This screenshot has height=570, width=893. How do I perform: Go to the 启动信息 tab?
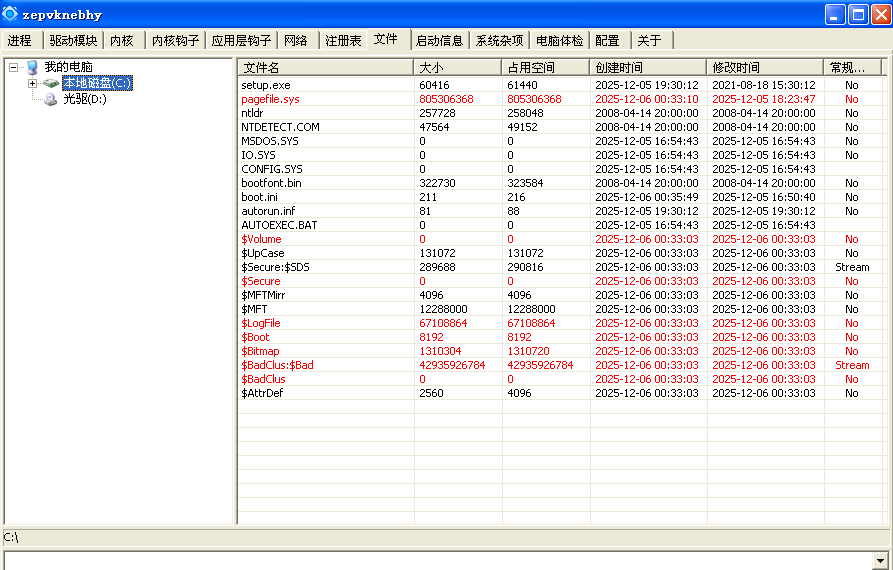pyautogui.click(x=439, y=41)
